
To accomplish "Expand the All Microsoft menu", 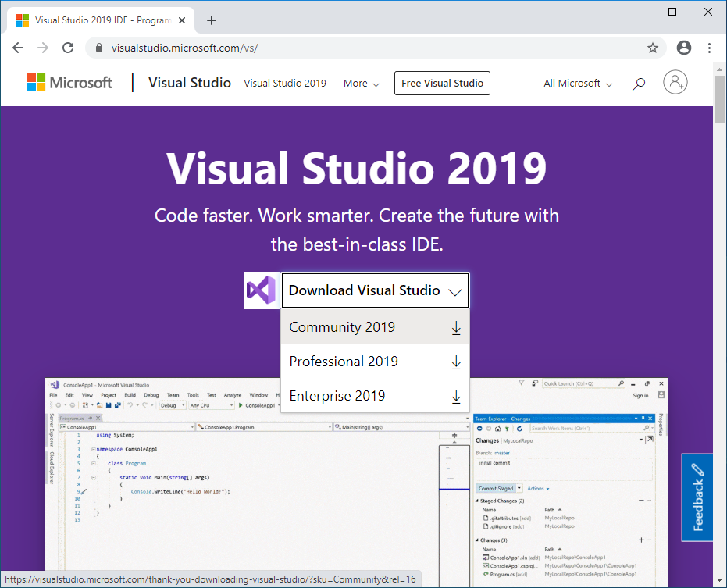I will point(578,84).
